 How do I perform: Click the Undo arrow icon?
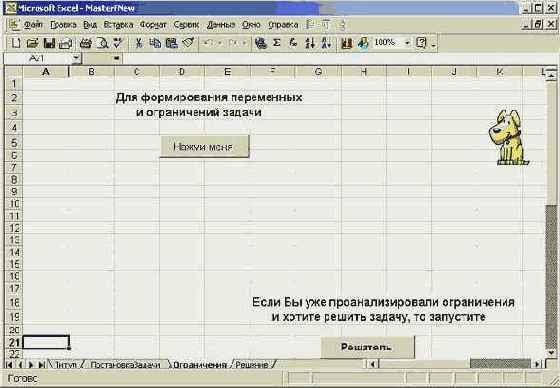[208, 44]
